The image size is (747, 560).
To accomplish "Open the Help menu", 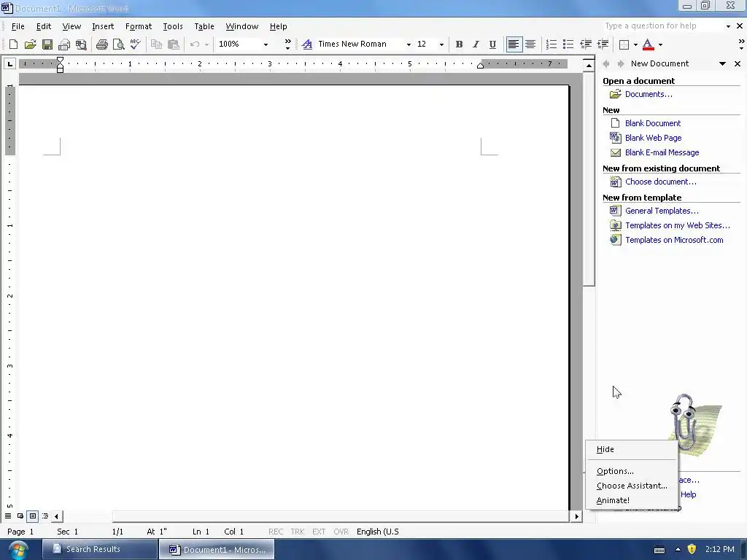I will click(x=278, y=26).
